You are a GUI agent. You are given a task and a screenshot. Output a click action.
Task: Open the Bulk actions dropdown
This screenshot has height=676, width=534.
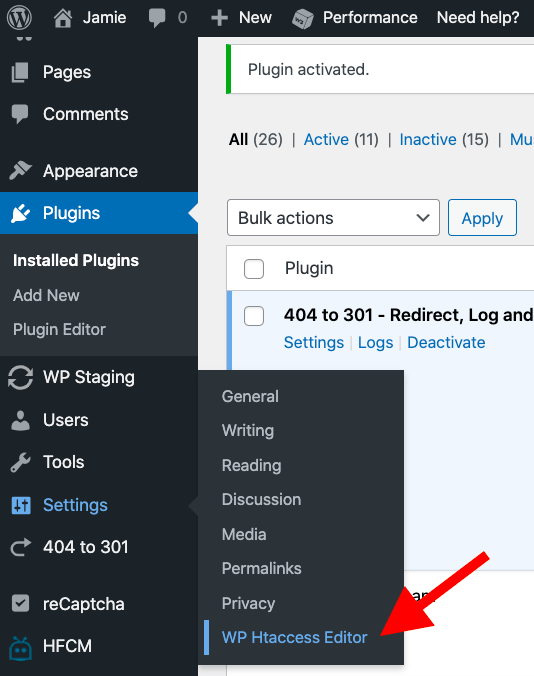click(333, 218)
